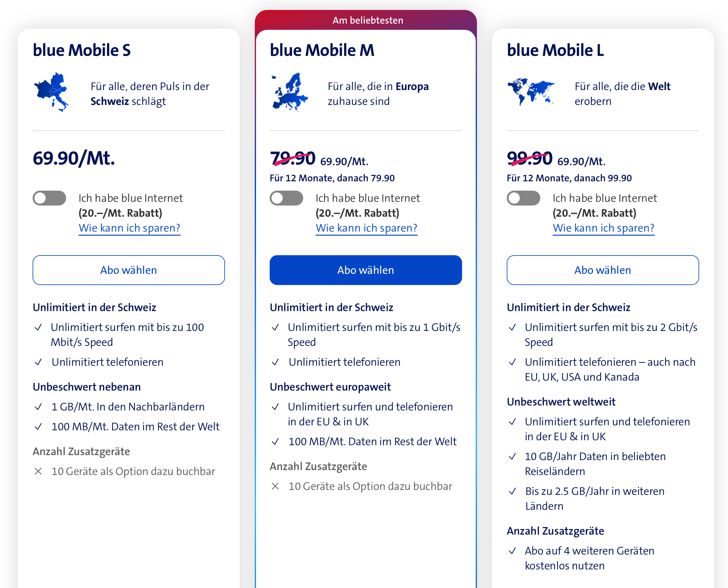Click the X icon beside Mobile S Zusatzgeräte option

38,471
